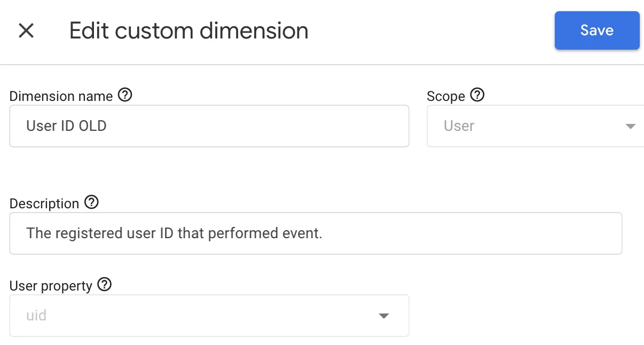Click the User property label text

[51, 286]
